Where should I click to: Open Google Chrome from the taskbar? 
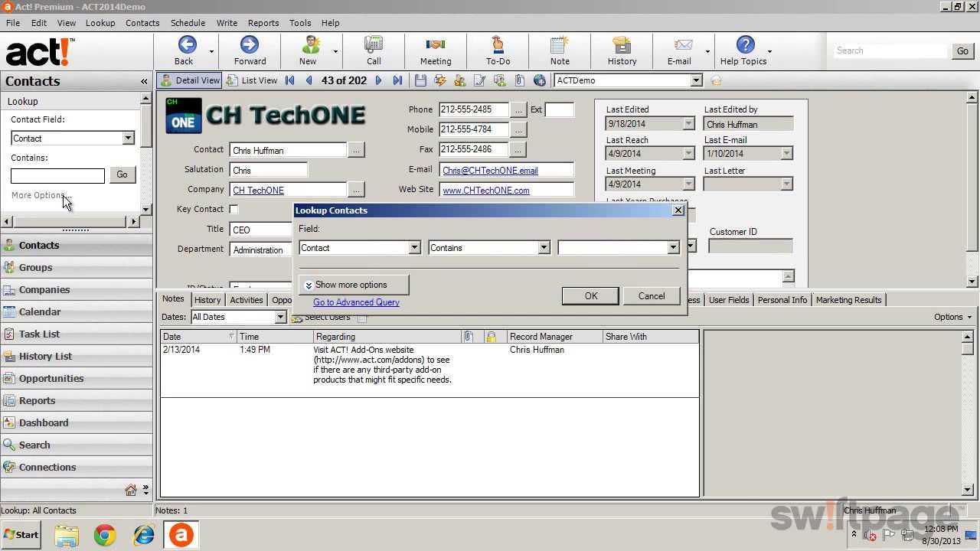105,535
